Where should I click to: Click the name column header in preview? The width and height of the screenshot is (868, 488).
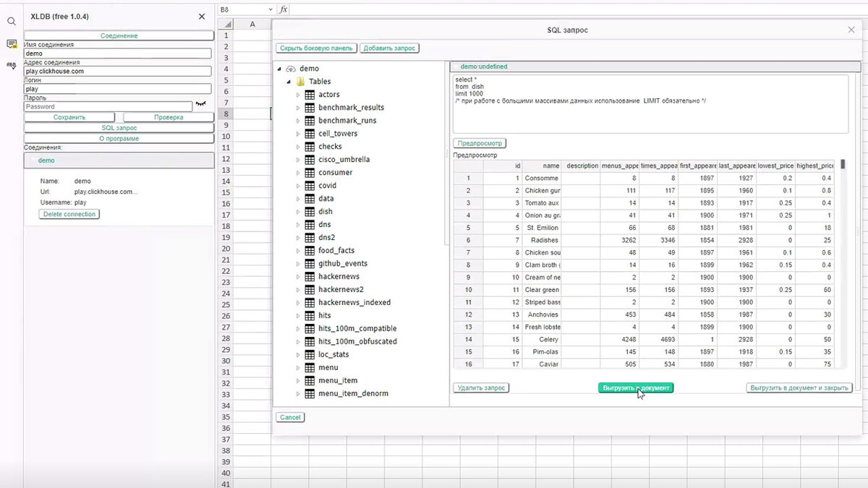coord(542,166)
